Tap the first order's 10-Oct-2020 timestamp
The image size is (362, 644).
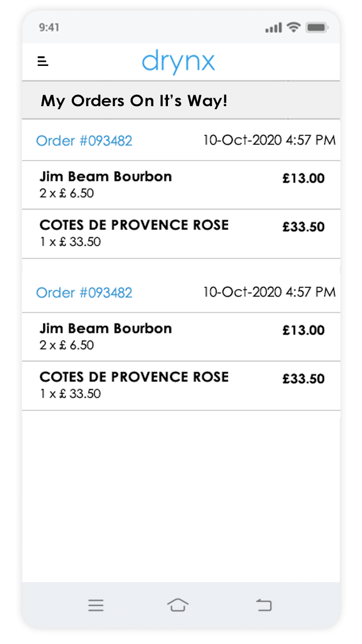pyautogui.click(x=269, y=140)
